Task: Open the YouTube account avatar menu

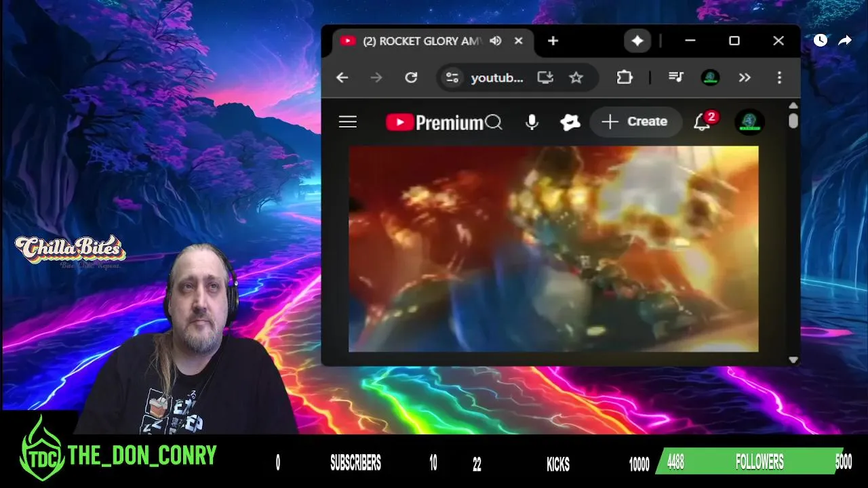Action: pos(750,122)
